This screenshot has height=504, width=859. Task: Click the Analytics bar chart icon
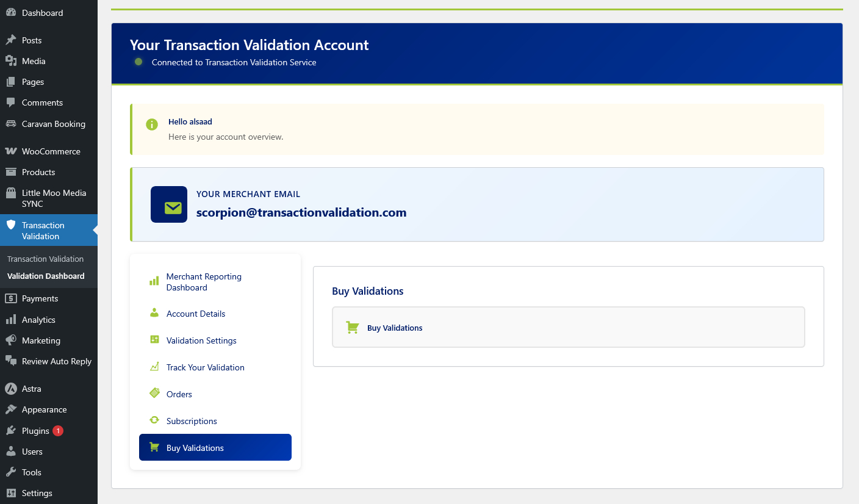11,320
